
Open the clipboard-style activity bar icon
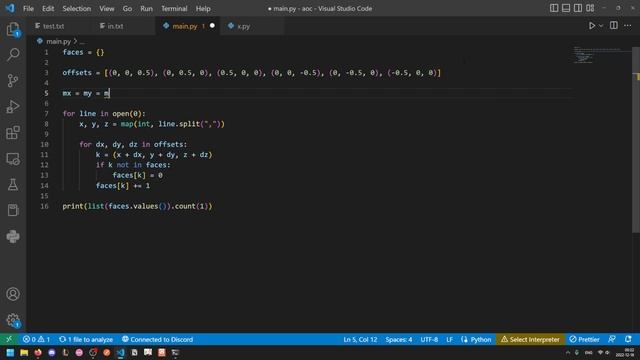(x=13, y=210)
